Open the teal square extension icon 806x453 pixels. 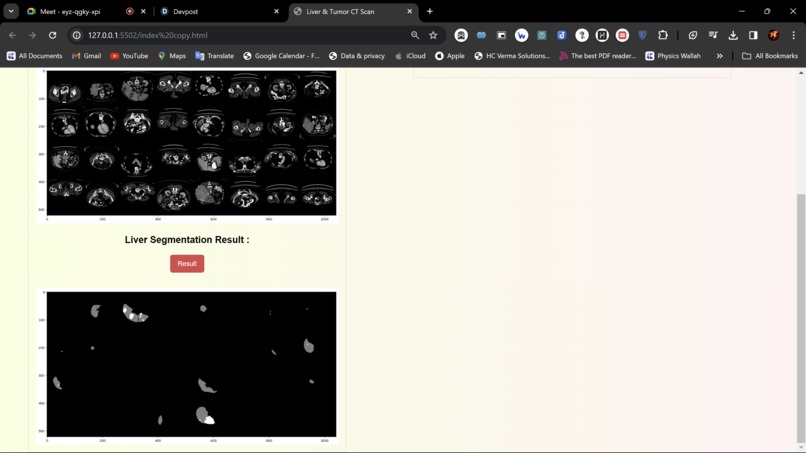[541, 35]
